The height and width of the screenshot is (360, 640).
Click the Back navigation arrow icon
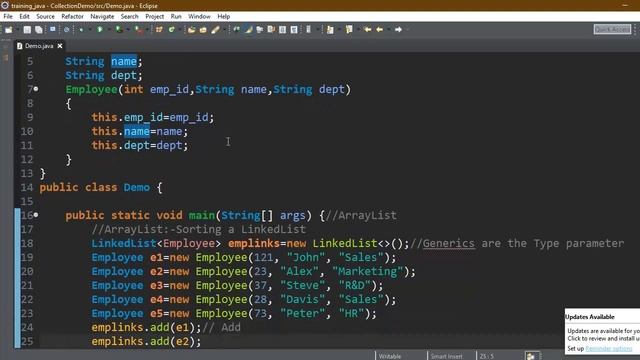click(380, 29)
